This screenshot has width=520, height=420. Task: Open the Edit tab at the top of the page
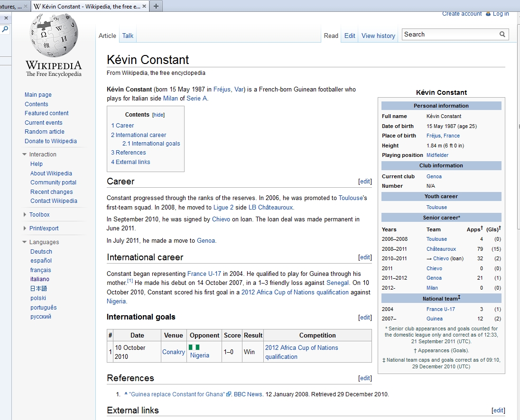(x=350, y=36)
